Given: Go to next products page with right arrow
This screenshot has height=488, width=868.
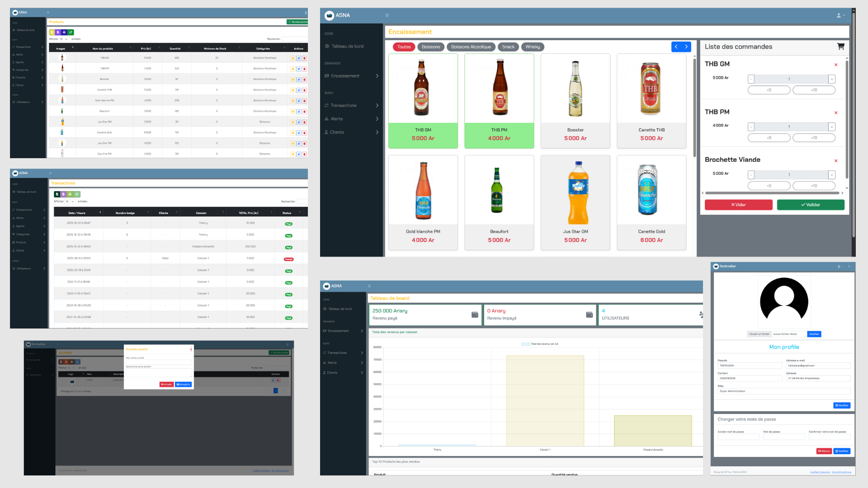Looking at the screenshot, I should click(x=686, y=47).
